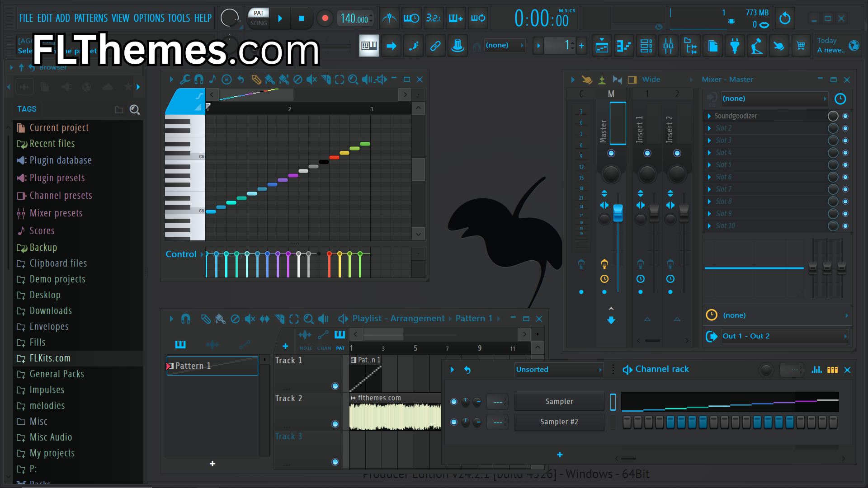Select the piano roll zoom magnifier tool
This screenshot has width=868, height=488.
[x=353, y=80]
